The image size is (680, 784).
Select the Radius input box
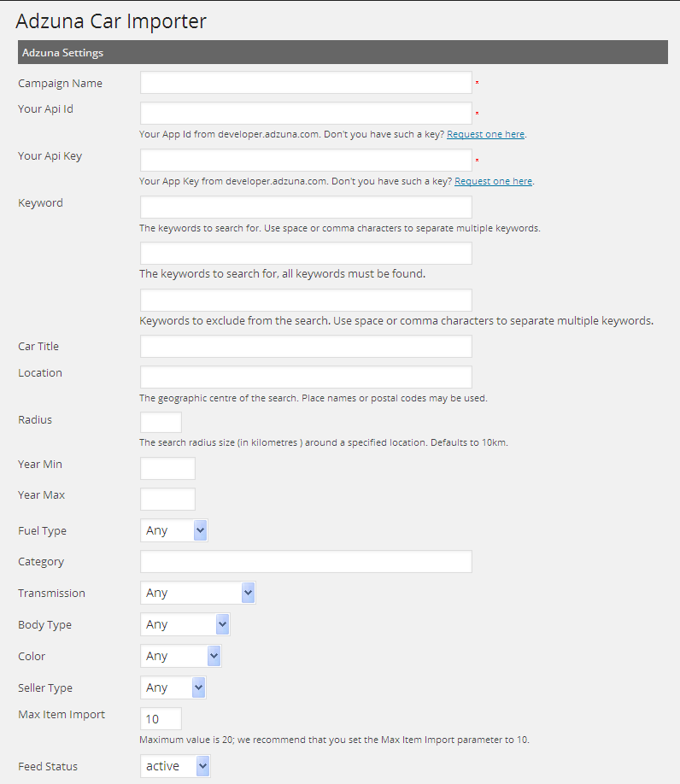pos(161,423)
